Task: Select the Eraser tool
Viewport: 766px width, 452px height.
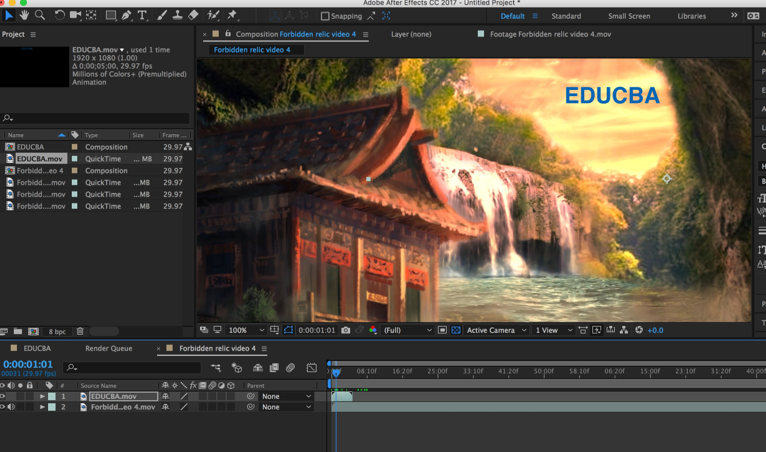Action: point(193,16)
